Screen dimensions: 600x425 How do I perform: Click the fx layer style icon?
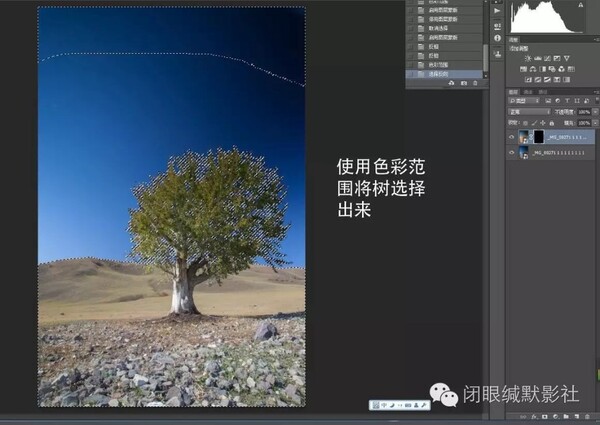click(x=534, y=417)
